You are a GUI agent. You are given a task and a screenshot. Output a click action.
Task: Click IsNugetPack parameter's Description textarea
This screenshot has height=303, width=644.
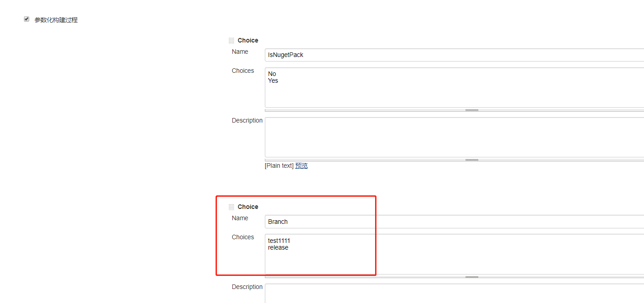(454, 137)
